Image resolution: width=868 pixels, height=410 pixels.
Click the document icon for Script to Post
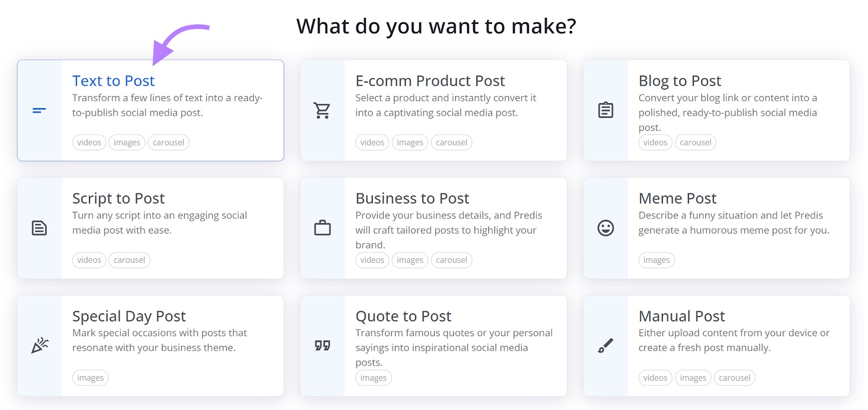coord(38,228)
